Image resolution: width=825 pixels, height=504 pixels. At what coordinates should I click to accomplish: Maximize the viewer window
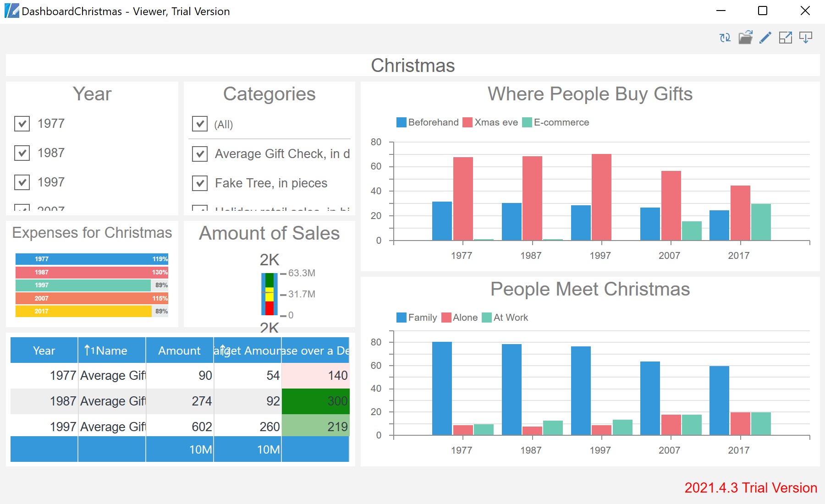(x=763, y=11)
